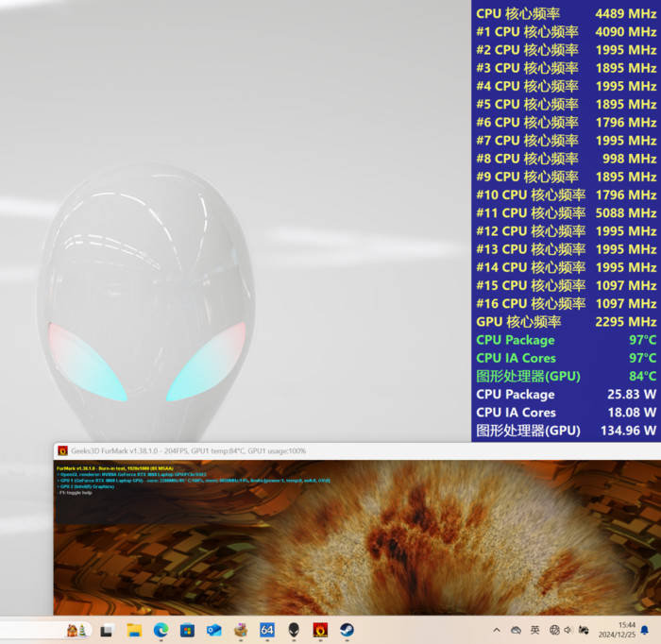Viewport: 661px width, 644px height.
Task: Click the green CPU Package 97°C temperature row
Action: (x=565, y=340)
